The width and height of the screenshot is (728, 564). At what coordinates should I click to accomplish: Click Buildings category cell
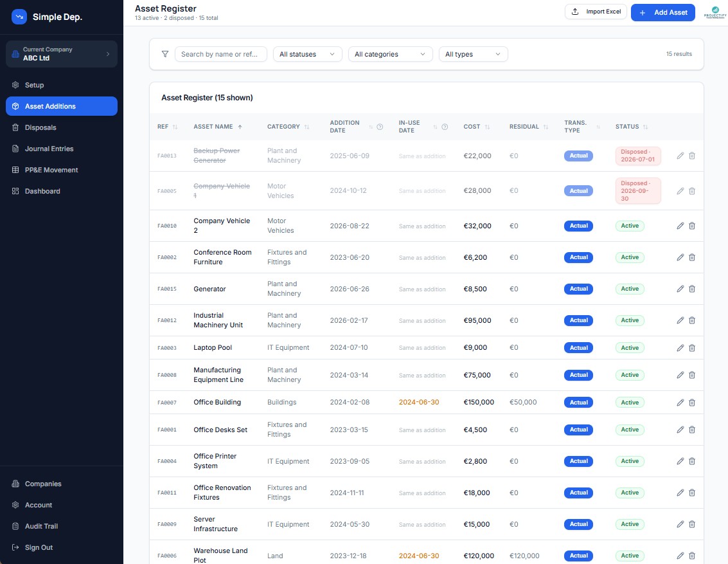coord(282,403)
